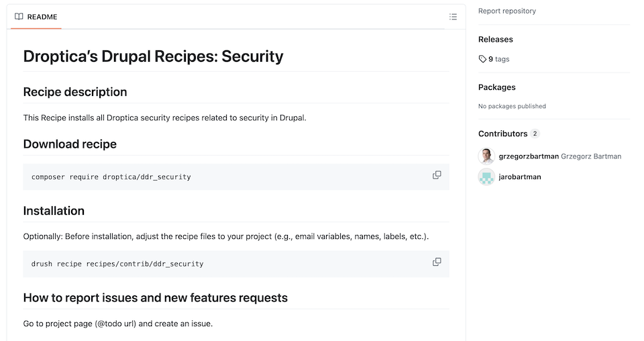Click the 'Go to project page' sentence
The width and height of the screenshot is (644, 341).
(x=118, y=324)
